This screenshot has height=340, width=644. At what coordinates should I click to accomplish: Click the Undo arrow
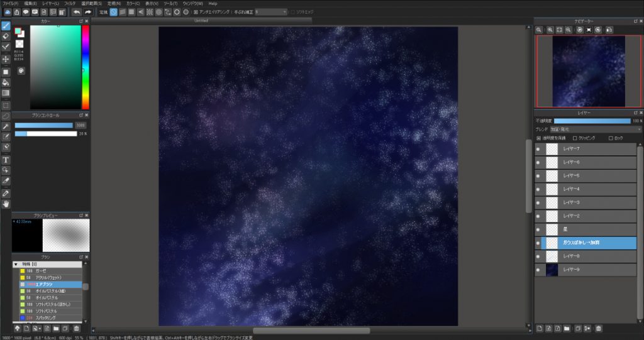tap(76, 13)
